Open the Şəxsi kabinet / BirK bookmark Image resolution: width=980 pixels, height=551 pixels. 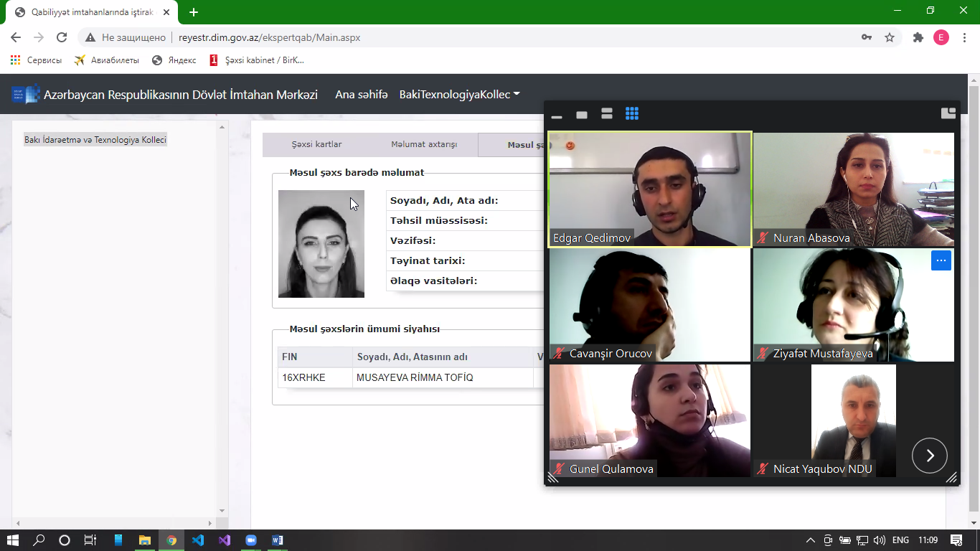tap(257, 60)
